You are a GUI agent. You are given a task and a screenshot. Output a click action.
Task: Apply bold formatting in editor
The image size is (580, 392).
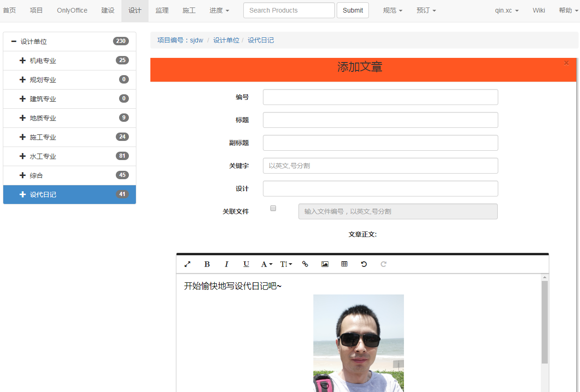(x=207, y=264)
